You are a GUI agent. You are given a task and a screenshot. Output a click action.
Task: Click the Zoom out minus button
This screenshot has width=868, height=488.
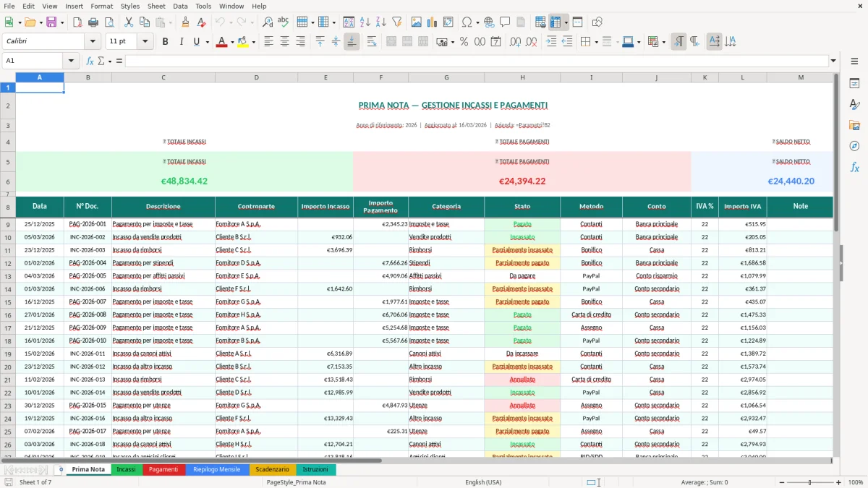click(782, 482)
